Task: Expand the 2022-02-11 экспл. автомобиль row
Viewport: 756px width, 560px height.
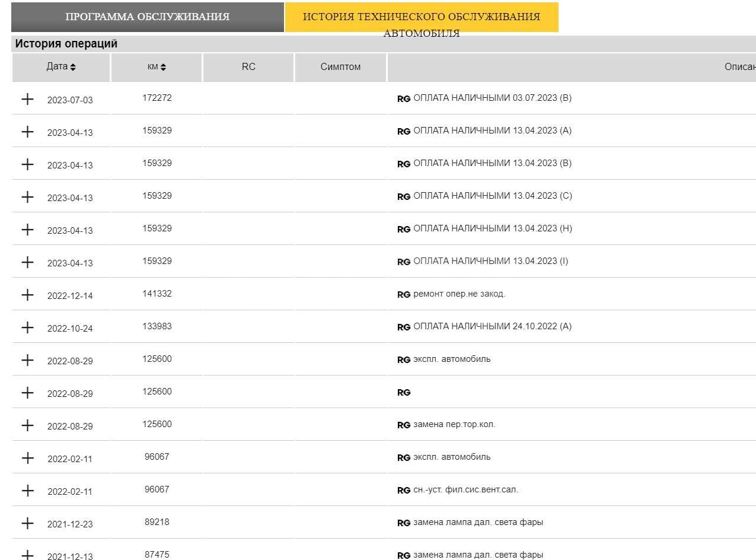Action: [x=27, y=458]
